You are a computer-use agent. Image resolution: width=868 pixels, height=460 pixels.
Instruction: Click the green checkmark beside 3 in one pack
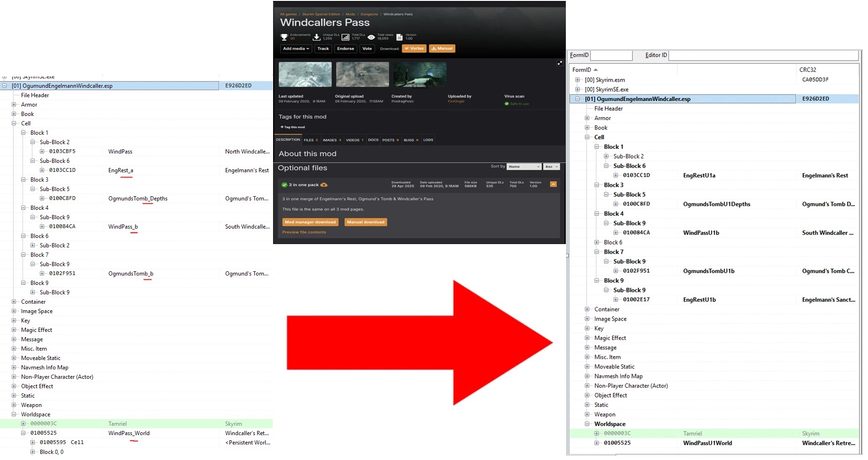point(284,185)
